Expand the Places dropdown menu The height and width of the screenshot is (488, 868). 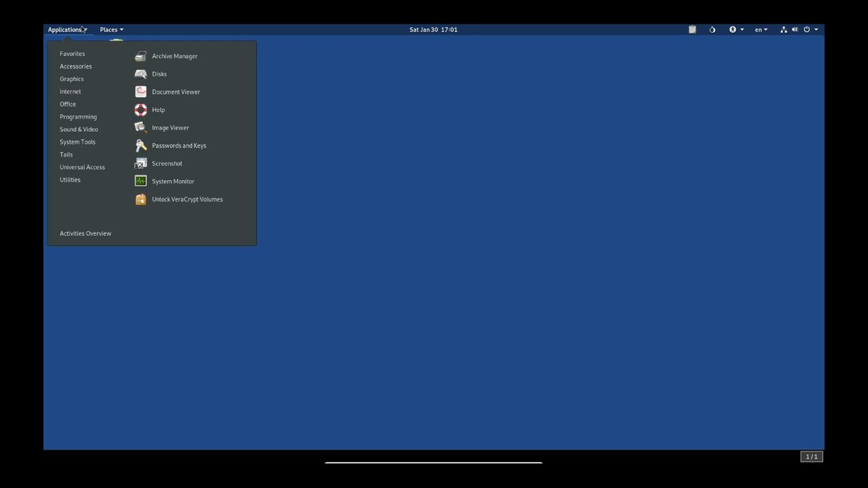point(111,30)
